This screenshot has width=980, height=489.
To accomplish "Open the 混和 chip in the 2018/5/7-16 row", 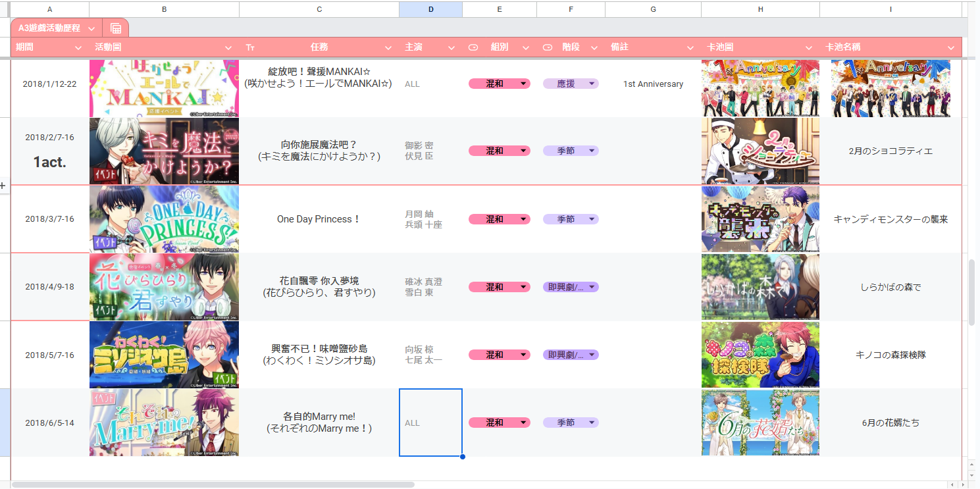I will pyautogui.click(x=500, y=355).
